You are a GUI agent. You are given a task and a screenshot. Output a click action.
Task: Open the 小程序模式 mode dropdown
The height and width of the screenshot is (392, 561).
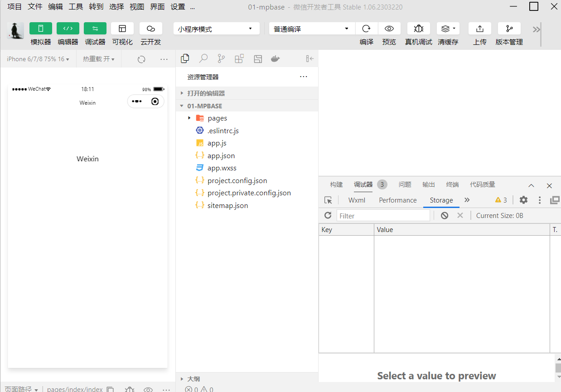coord(216,29)
